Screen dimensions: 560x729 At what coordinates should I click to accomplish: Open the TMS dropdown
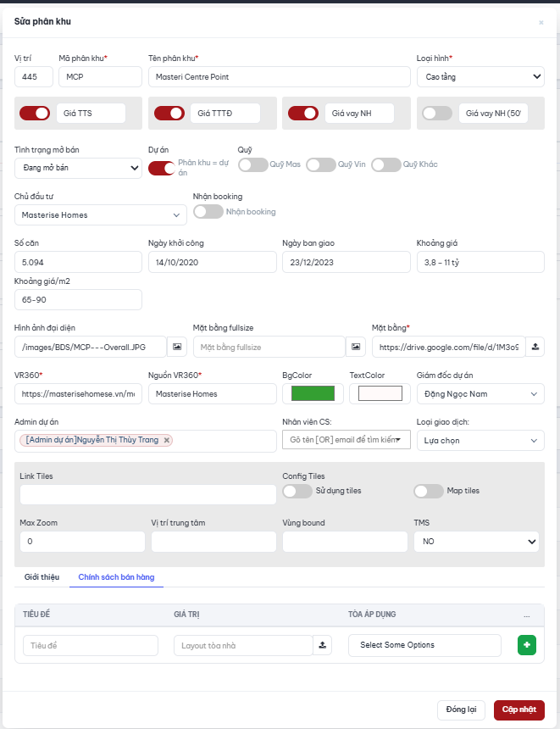[476, 542]
